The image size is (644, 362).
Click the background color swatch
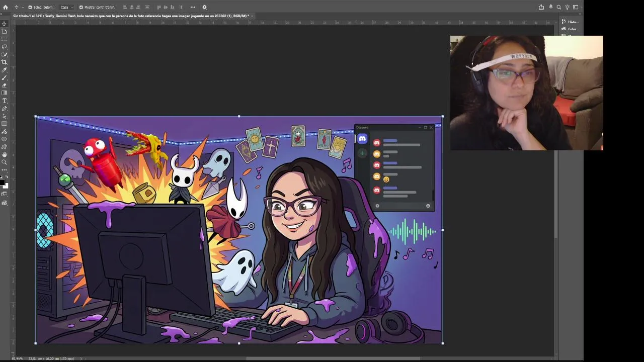coord(6,186)
